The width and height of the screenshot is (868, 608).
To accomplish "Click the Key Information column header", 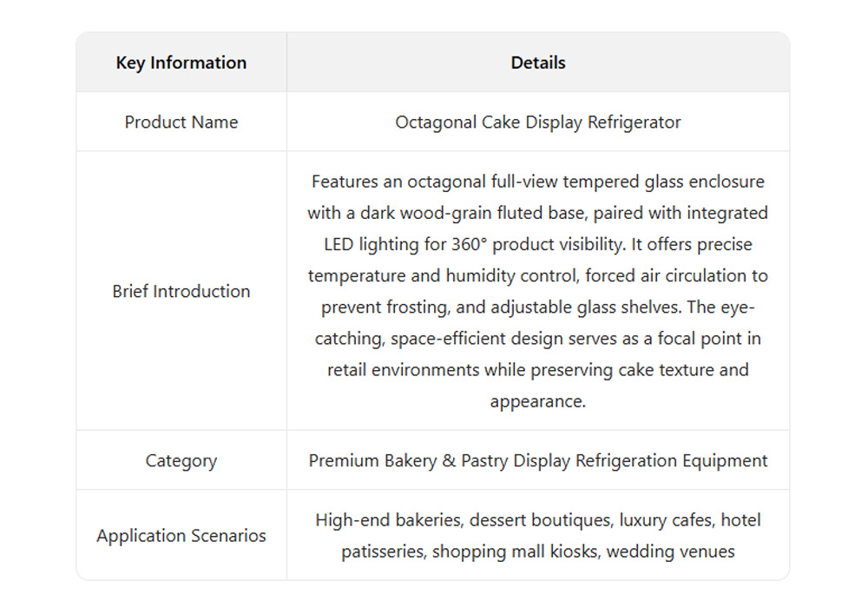I will click(181, 63).
